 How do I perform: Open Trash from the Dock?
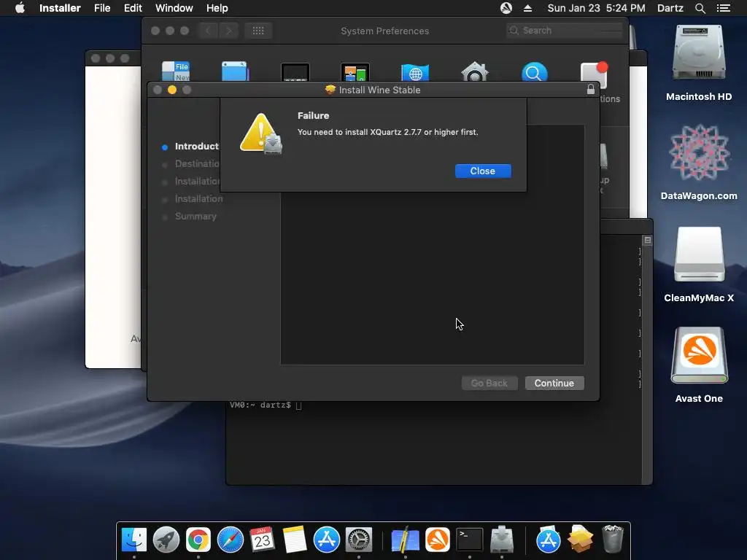(613, 540)
